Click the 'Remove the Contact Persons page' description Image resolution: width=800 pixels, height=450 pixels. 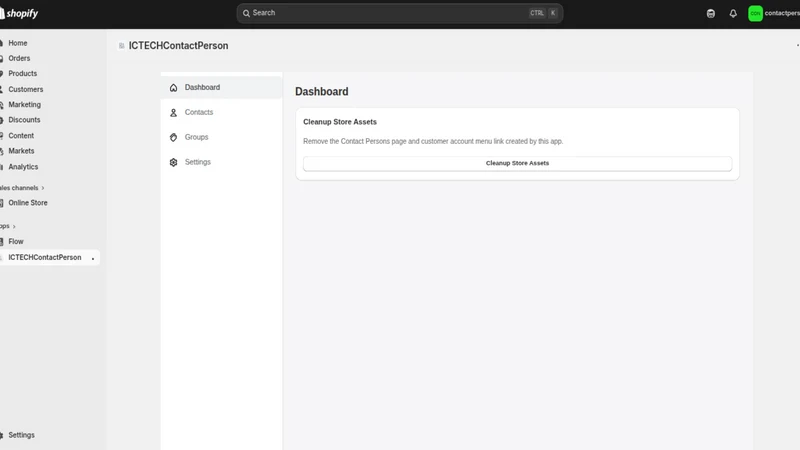point(433,141)
